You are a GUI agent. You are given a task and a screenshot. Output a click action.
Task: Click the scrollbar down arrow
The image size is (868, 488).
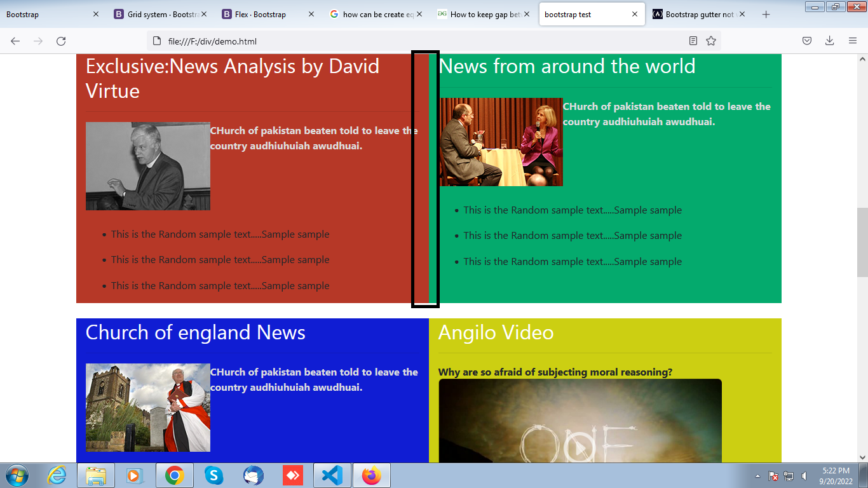pyautogui.click(x=862, y=457)
